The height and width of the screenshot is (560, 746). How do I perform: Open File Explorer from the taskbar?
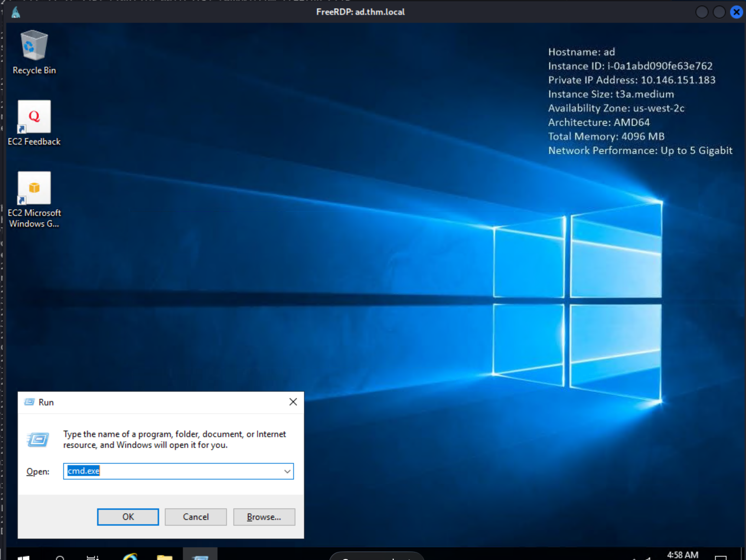[x=164, y=557]
